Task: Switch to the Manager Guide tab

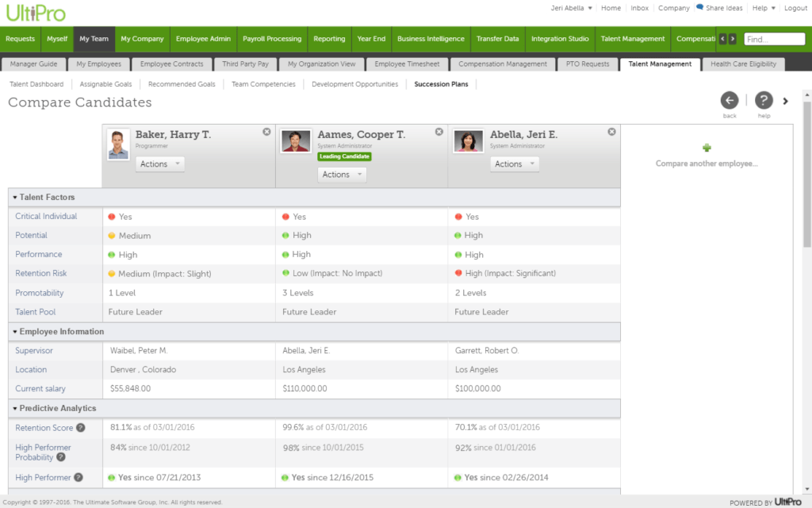Action: 33,64
